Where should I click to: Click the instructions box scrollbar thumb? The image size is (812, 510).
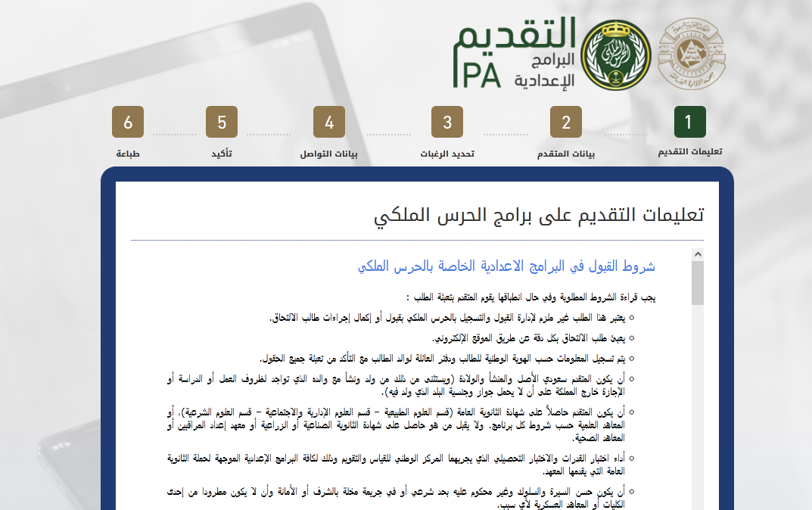pos(698,283)
